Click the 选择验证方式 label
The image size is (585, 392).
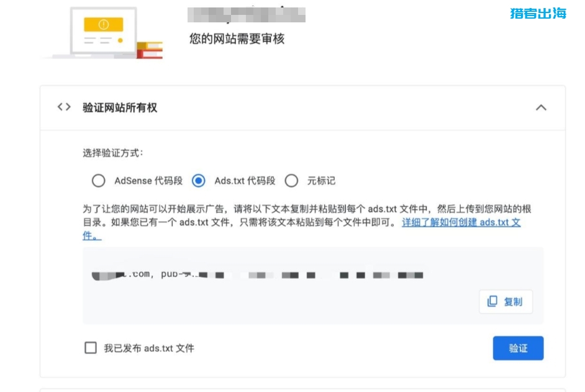coord(113,153)
